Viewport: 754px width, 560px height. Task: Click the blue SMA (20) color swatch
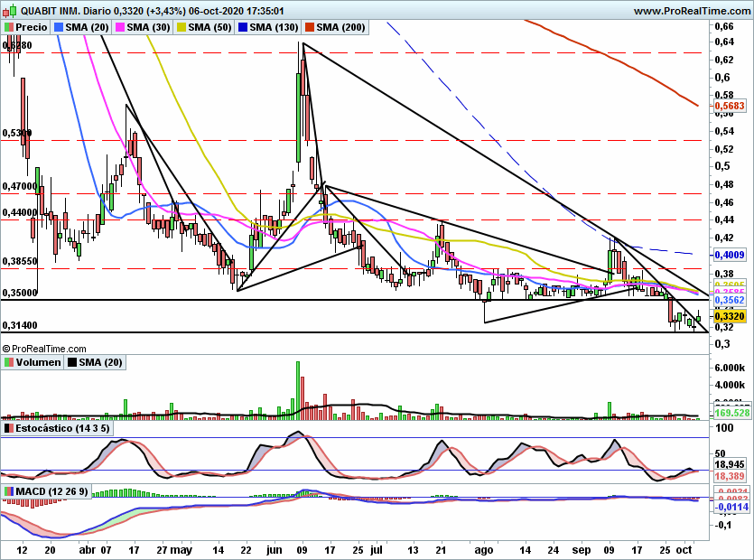pyautogui.click(x=59, y=27)
